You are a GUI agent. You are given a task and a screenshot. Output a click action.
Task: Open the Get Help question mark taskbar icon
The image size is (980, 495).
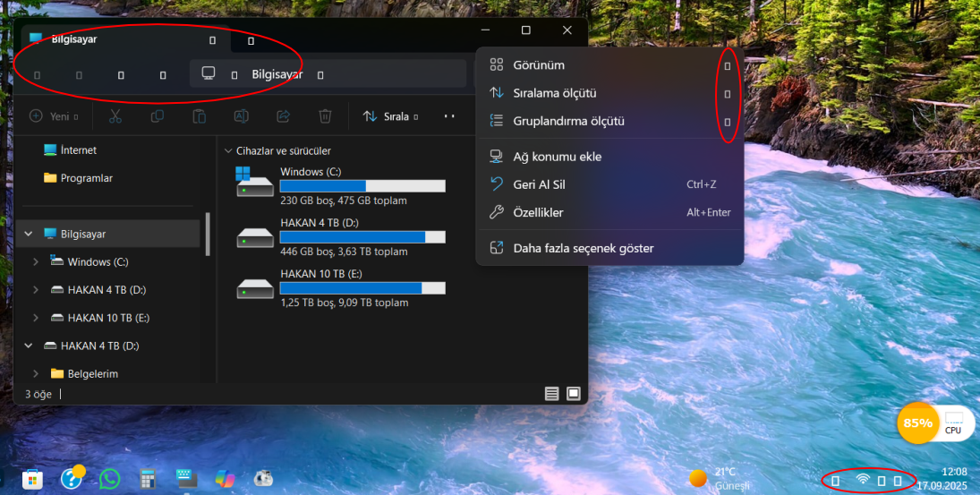pos(72,477)
